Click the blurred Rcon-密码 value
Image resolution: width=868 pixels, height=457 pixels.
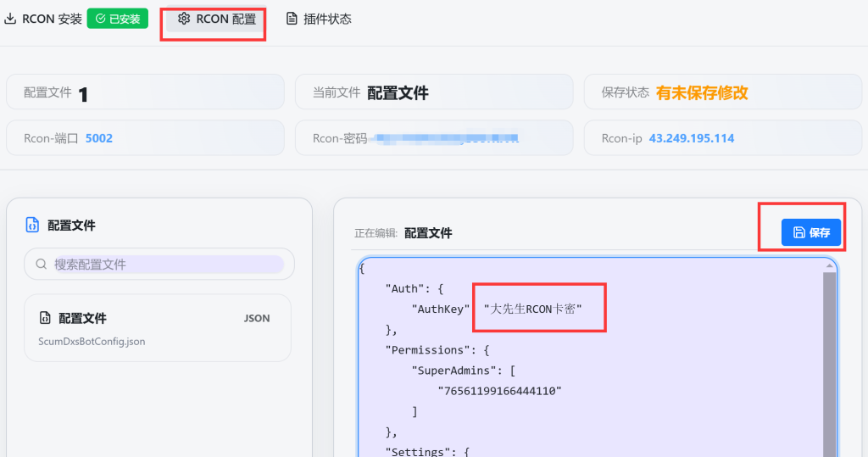[x=445, y=138]
